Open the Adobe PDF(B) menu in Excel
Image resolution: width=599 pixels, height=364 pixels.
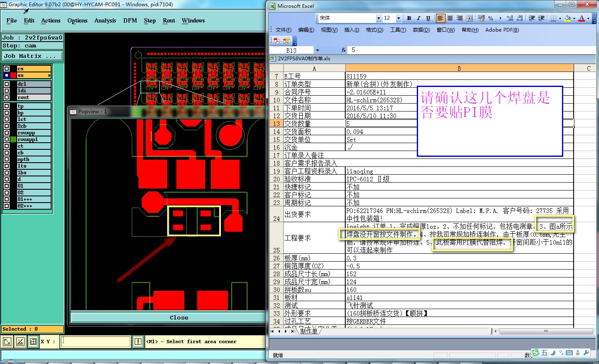502,30
